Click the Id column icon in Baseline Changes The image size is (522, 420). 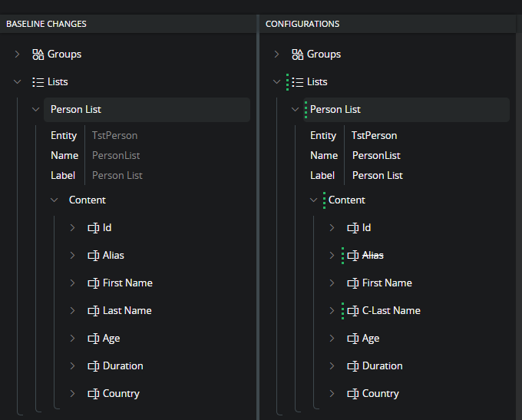coord(94,228)
